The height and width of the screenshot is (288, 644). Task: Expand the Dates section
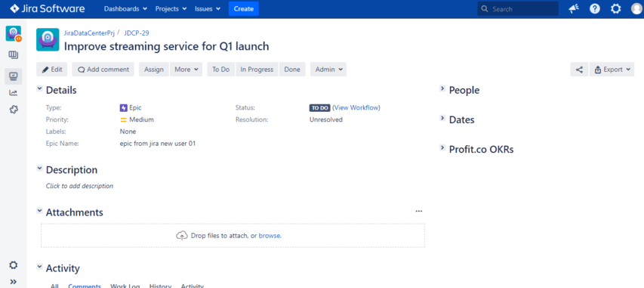pyautogui.click(x=442, y=119)
